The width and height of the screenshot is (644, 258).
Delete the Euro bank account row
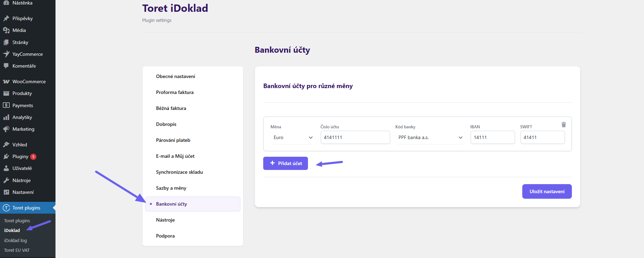click(564, 124)
